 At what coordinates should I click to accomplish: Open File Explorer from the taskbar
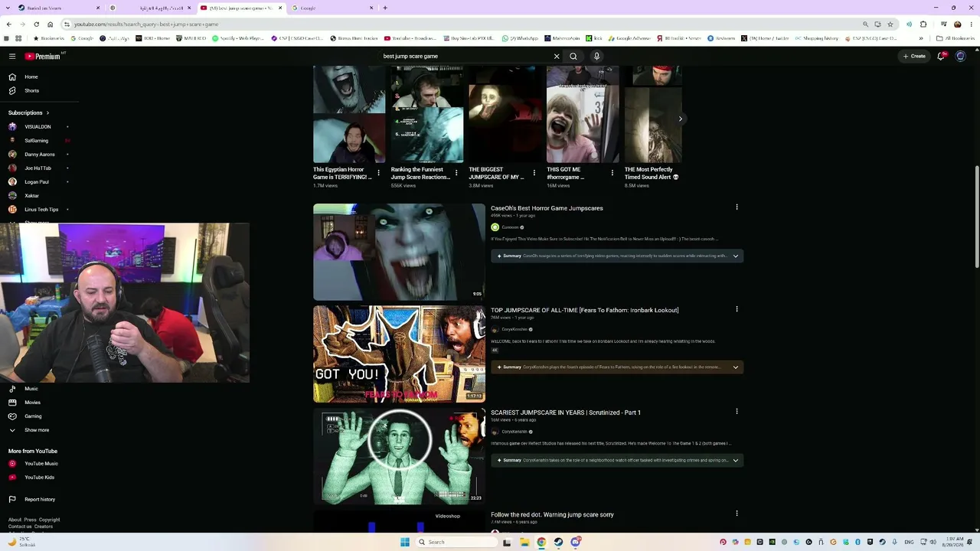tap(524, 542)
